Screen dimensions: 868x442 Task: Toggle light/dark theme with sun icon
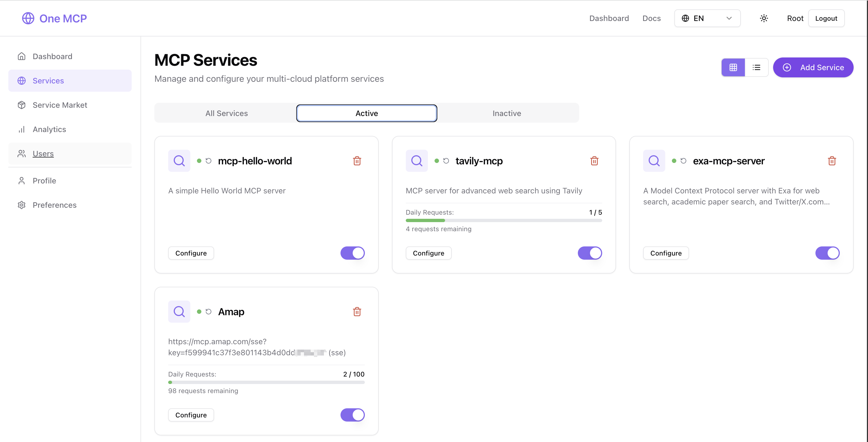pos(763,18)
